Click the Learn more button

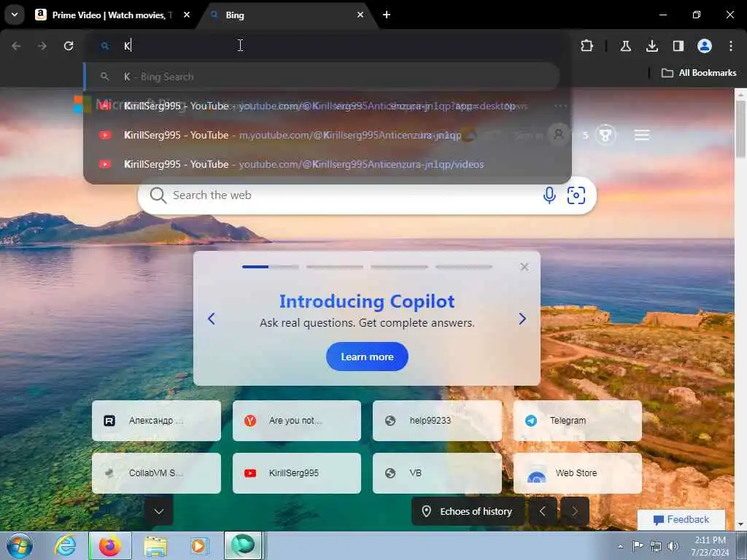coord(367,357)
